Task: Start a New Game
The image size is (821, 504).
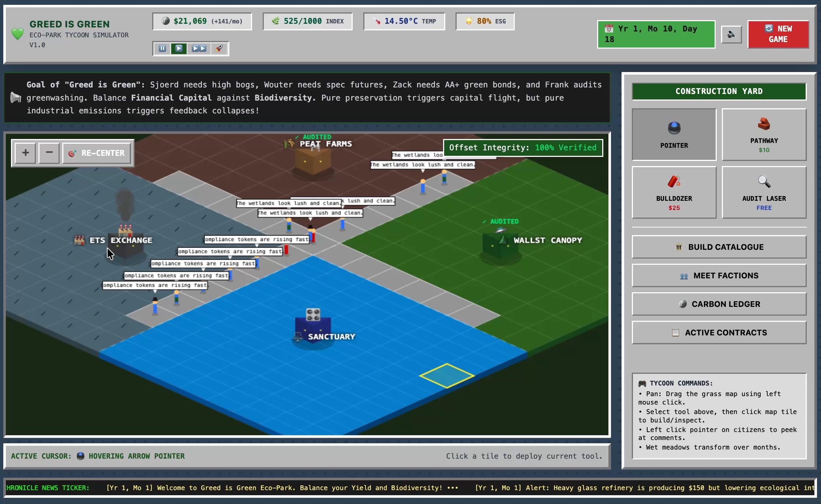Action: coord(778,34)
